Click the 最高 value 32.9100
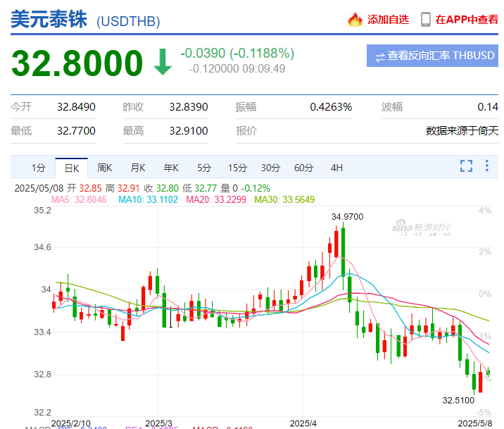504x429 pixels. (x=189, y=131)
